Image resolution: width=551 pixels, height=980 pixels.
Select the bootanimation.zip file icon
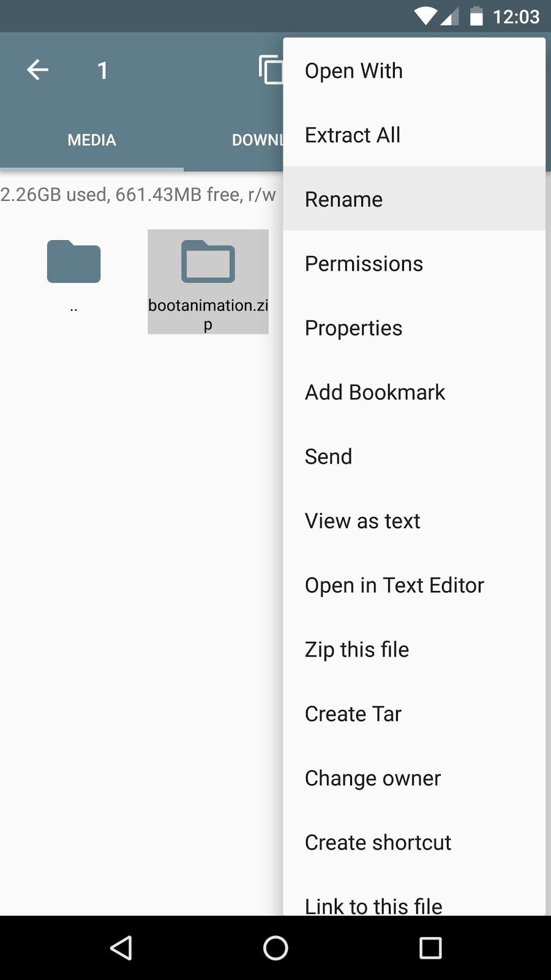208,262
